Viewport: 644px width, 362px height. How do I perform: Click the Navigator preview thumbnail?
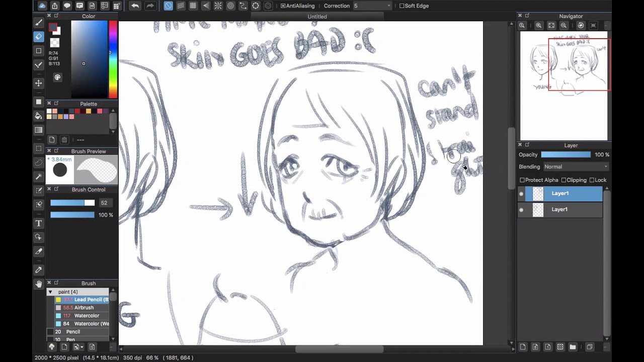pyautogui.click(x=564, y=85)
